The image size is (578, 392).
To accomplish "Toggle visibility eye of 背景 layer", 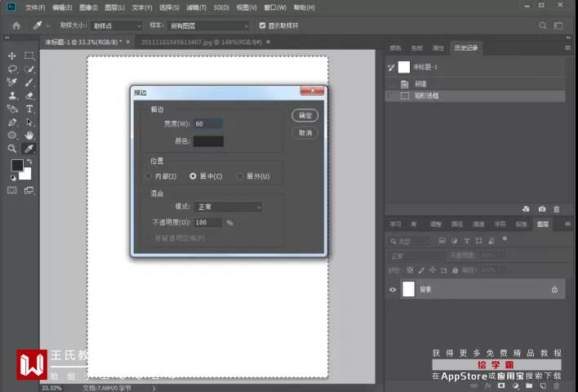I will pos(393,289).
